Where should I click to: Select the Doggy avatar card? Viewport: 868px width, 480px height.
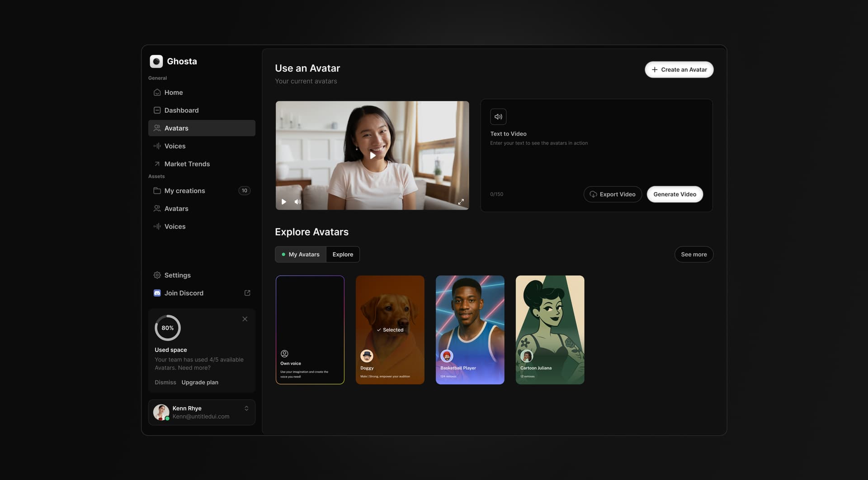[390, 330]
